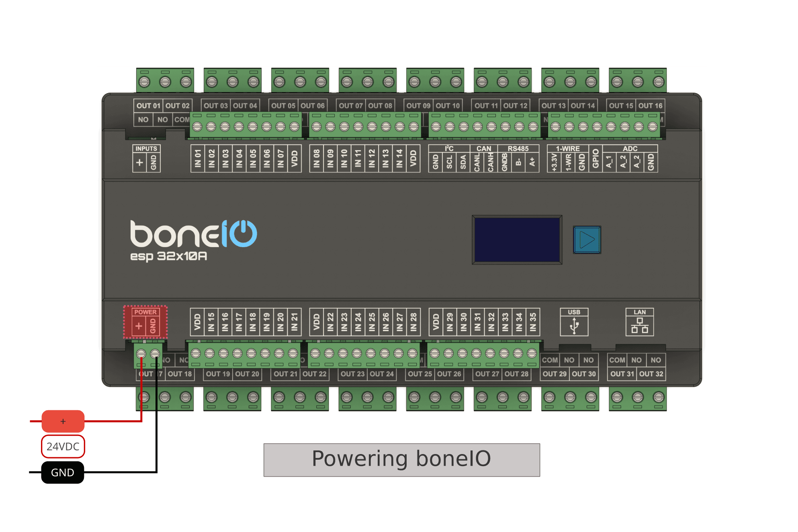Click the IN 21 input label

tap(295, 322)
